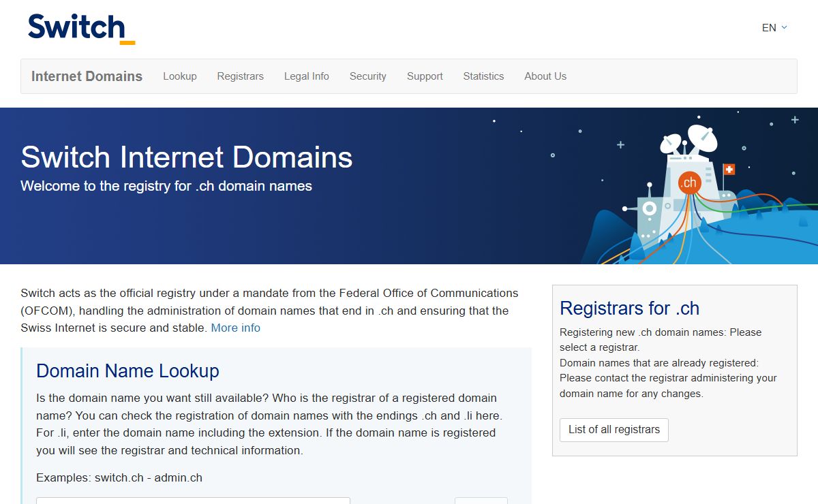Follow the More info link
The height and width of the screenshot is (504, 818).
pos(235,328)
